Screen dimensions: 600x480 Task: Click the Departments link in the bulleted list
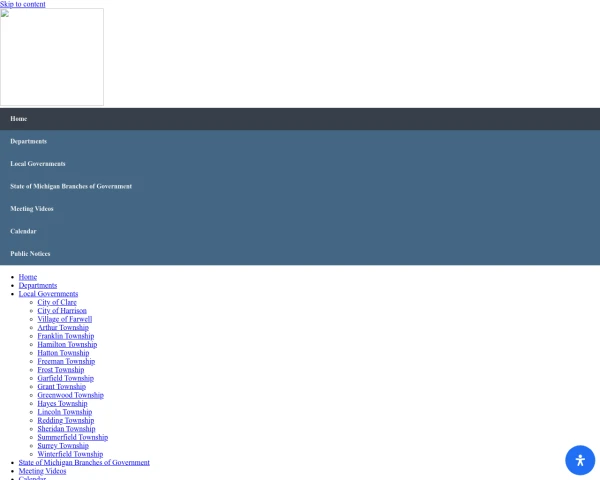tap(38, 285)
